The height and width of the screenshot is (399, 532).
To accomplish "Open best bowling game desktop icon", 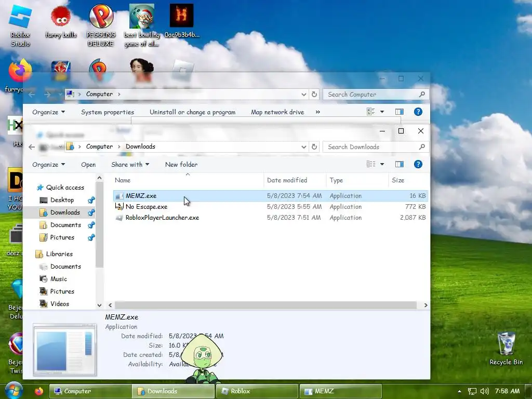I will point(141,25).
